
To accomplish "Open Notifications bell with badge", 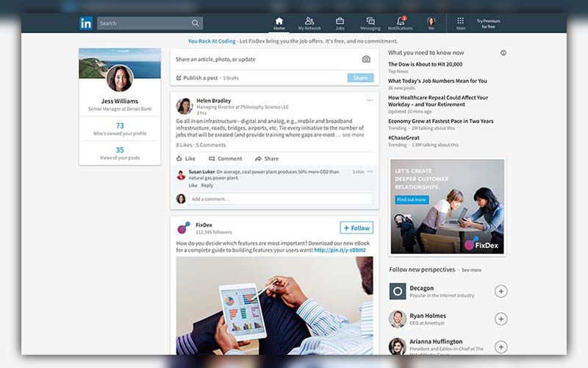I will pyautogui.click(x=400, y=24).
